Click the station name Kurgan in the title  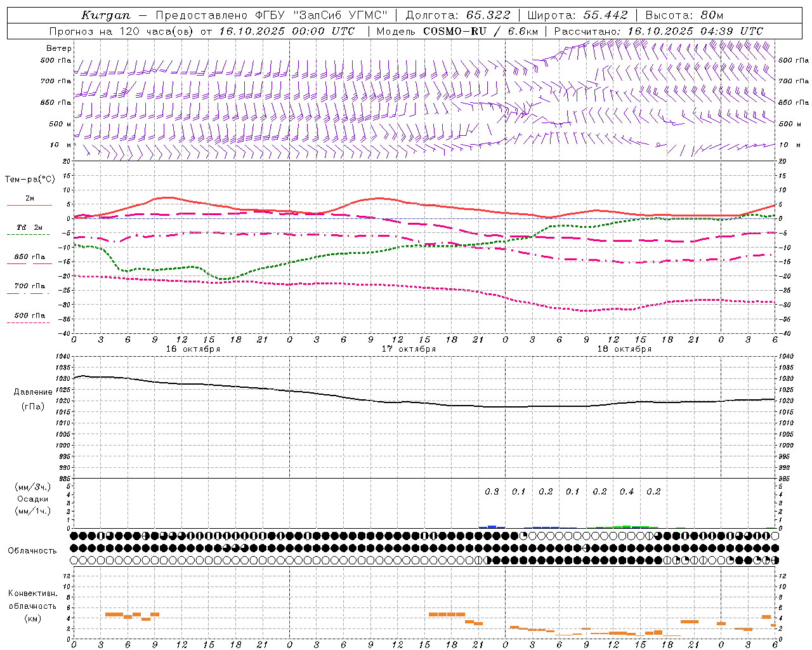[105, 15]
